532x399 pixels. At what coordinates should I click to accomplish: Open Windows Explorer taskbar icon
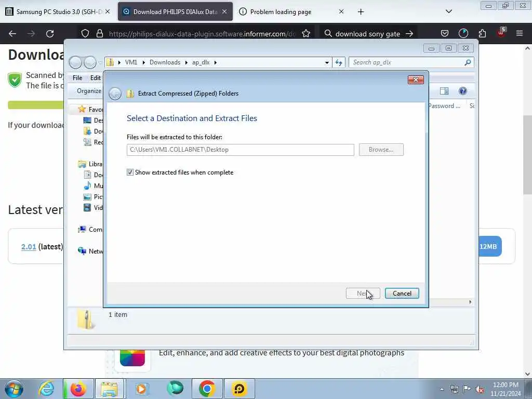coord(109,389)
